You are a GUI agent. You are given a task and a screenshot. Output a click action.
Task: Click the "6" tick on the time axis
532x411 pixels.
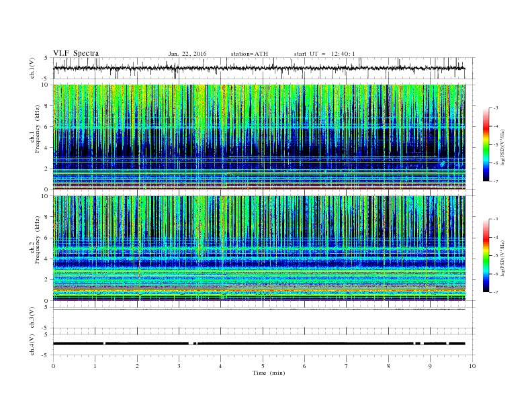304,366
